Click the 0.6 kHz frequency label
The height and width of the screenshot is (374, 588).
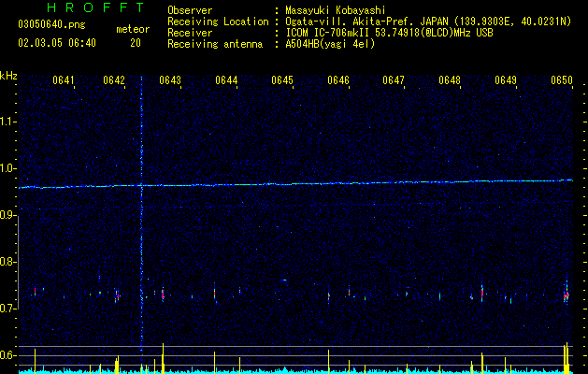point(8,355)
